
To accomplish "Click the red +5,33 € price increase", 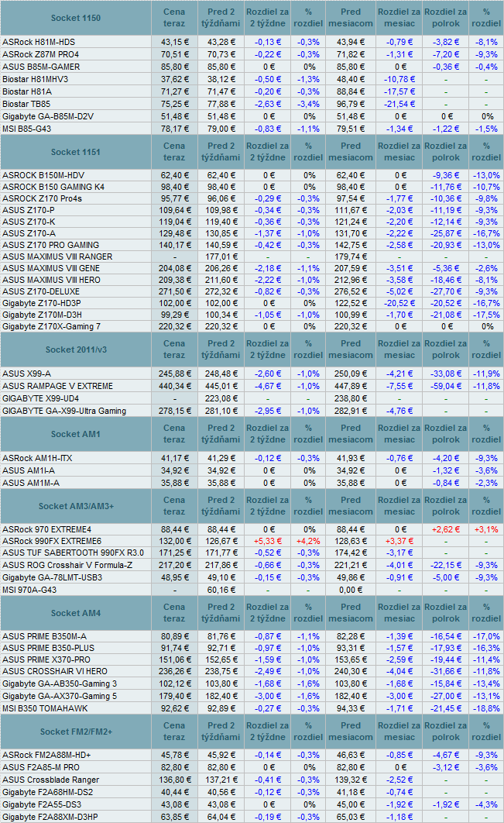I will point(267,541).
